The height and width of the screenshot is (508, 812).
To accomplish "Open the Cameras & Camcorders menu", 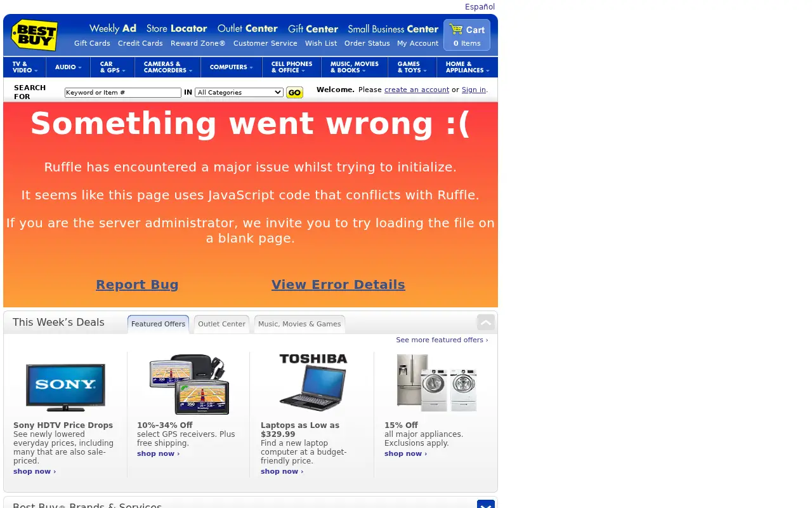I will coord(167,67).
